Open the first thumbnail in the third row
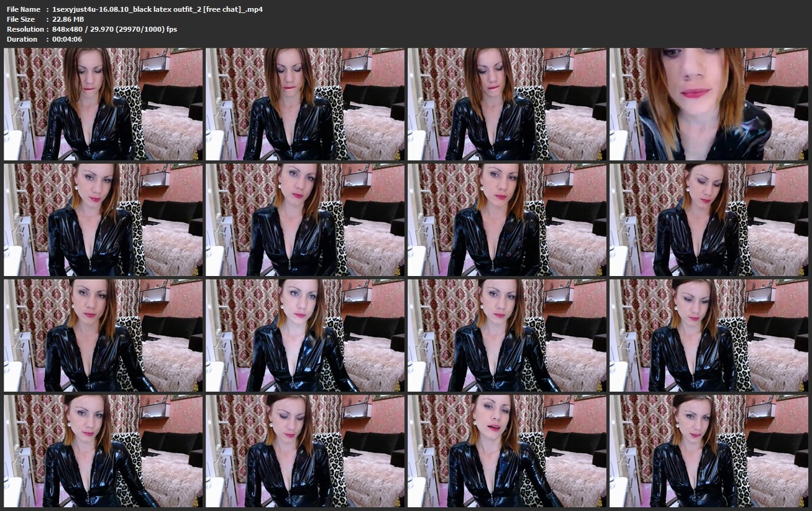The height and width of the screenshot is (511, 812). point(103,336)
